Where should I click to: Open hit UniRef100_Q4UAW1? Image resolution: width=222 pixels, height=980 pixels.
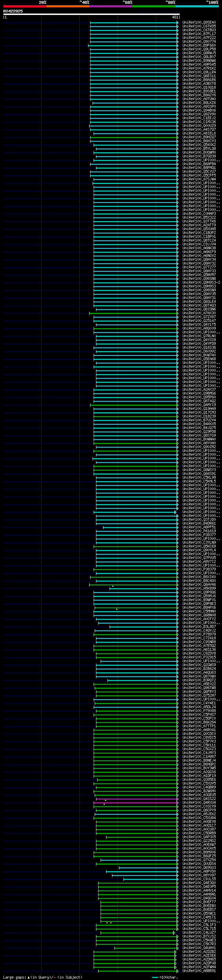[x=199, y=948]
